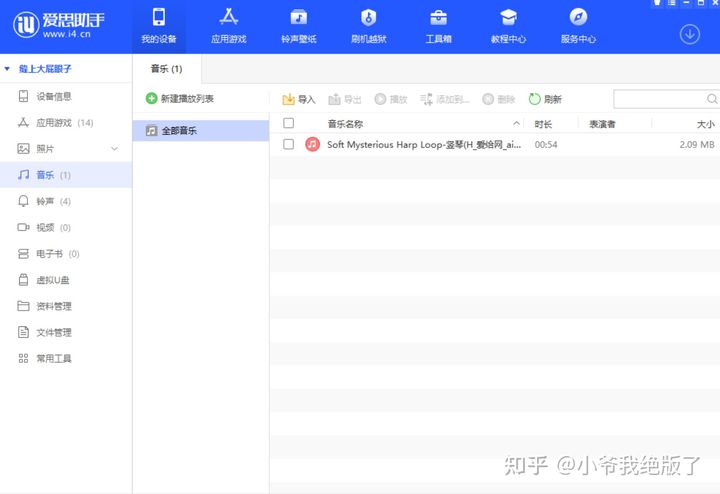Select the Soft Mysterious Harp Loop song name

424,145
